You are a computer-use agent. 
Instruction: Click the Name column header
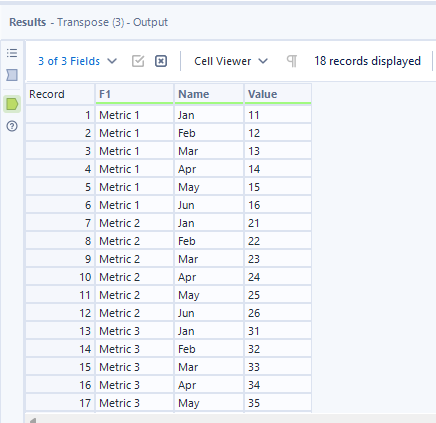click(209, 94)
